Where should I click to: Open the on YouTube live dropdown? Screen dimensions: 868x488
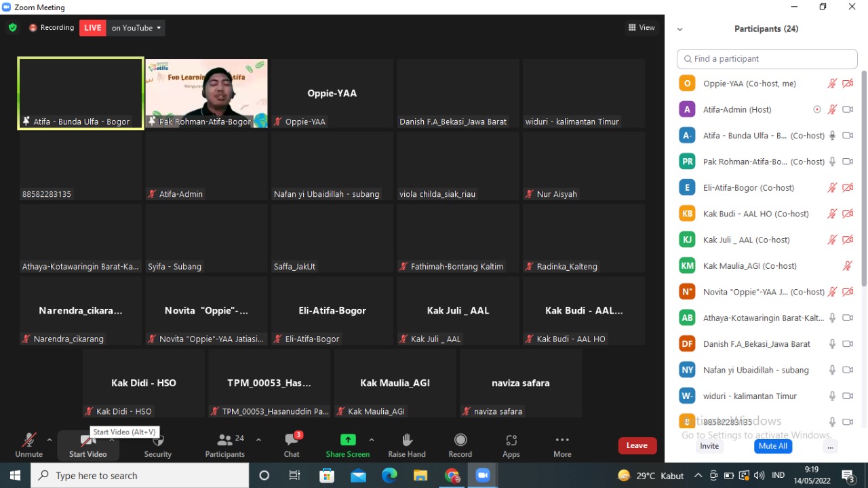pos(136,28)
